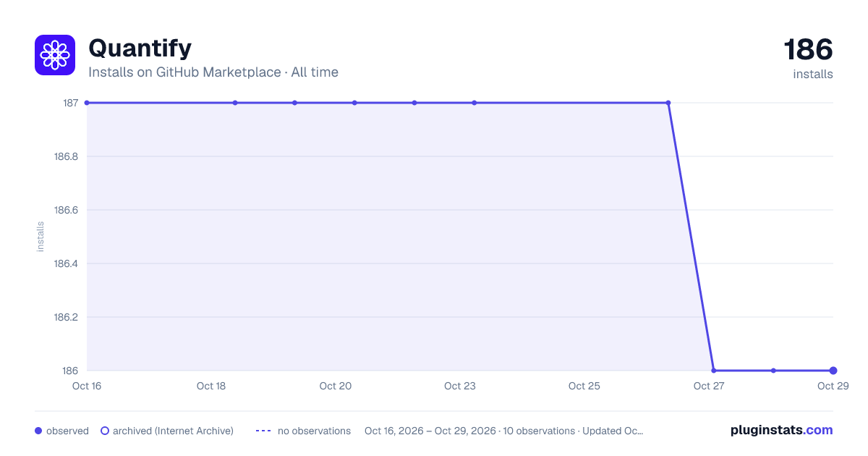This screenshot has height=456, width=868.
Task: Click the '186' total installs figure
Action: point(809,49)
